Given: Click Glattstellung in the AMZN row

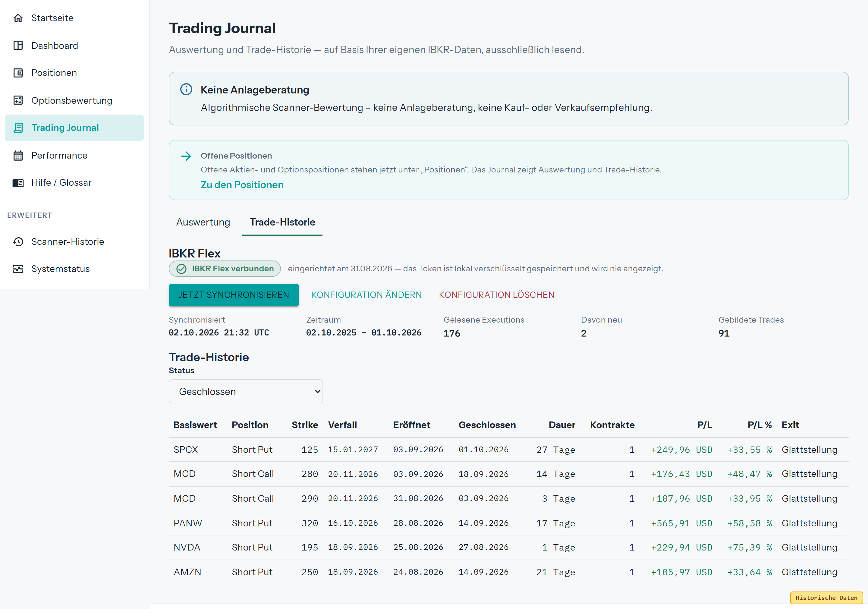Looking at the screenshot, I should [810, 572].
